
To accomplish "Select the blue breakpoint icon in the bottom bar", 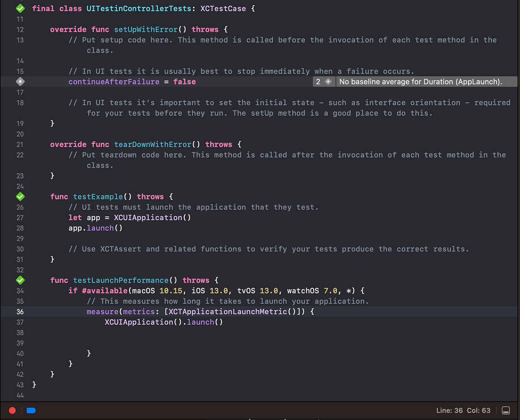I will coord(31,410).
